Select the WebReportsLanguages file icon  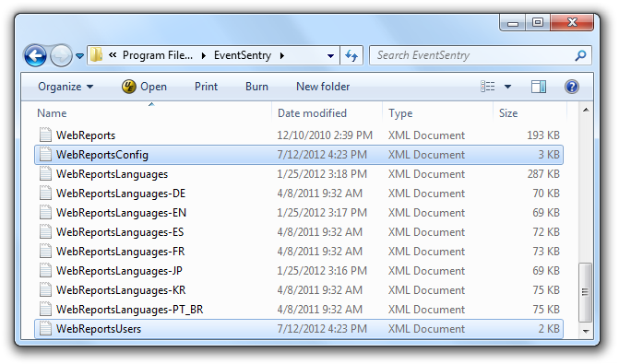coord(45,173)
